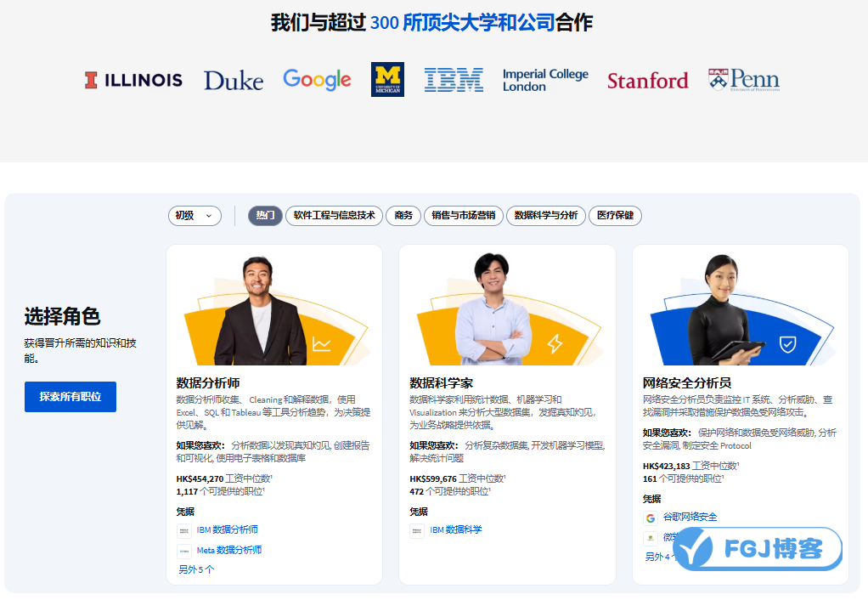
Task: Select the 数据科学与分析 tab
Action: tap(546, 216)
